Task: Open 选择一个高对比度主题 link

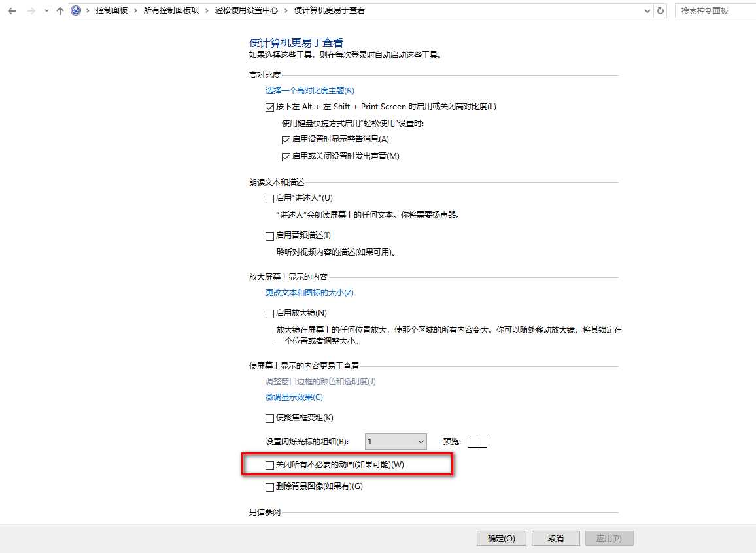Action: (x=308, y=90)
